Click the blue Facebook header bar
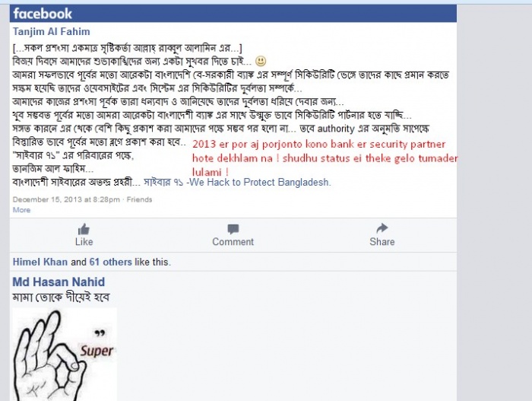Viewport: 532px width, 401px height. click(233, 14)
